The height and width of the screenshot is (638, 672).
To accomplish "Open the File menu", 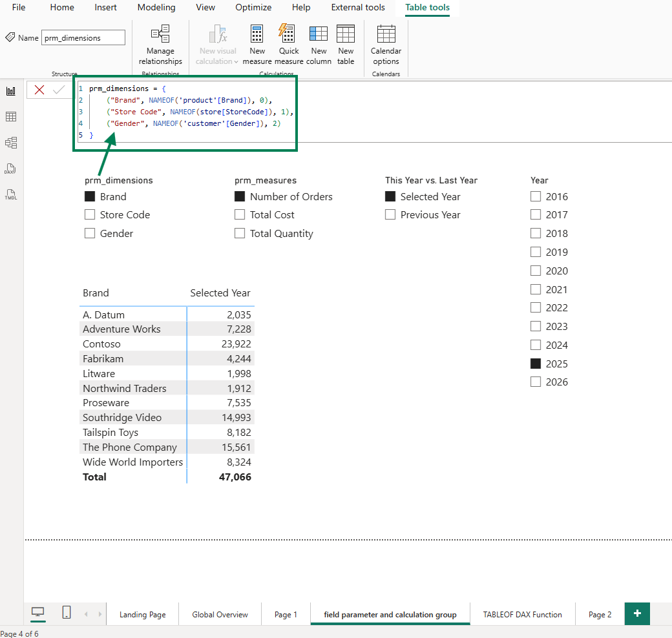I will tap(19, 7).
